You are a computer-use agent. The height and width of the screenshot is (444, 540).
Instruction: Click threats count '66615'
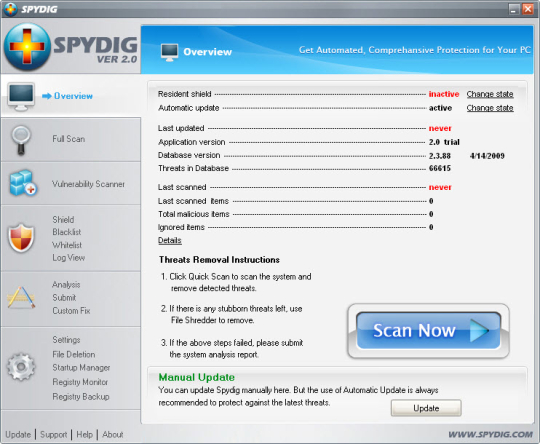tap(439, 168)
